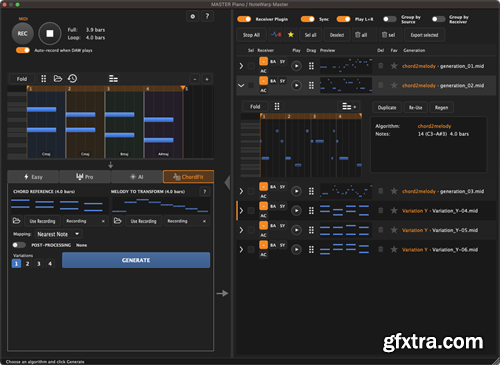Play preview of generation_02.mid
The height and width of the screenshot is (365, 500).
point(296,85)
